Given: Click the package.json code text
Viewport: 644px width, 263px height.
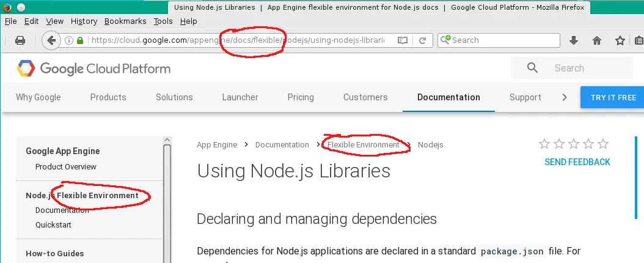Looking at the screenshot, I should tap(512, 251).
